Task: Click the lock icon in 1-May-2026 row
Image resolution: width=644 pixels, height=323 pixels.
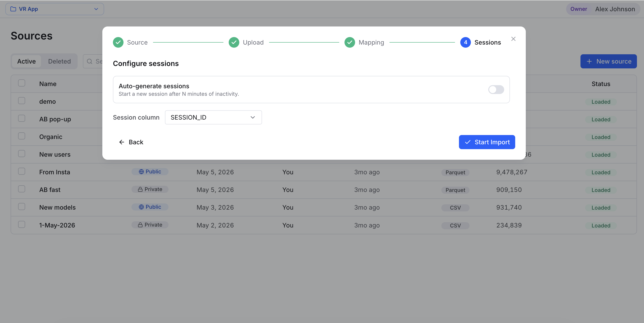Action: [x=140, y=225]
